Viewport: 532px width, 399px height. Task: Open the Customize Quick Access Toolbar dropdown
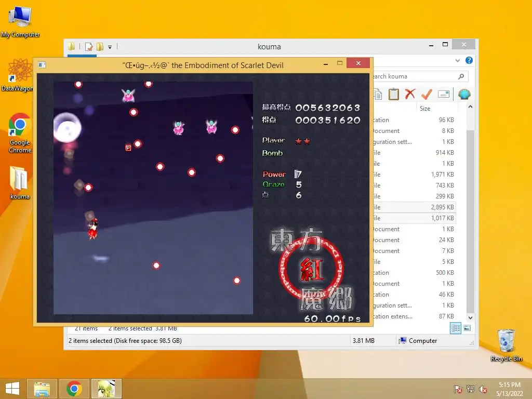click(x=110, y=47)
